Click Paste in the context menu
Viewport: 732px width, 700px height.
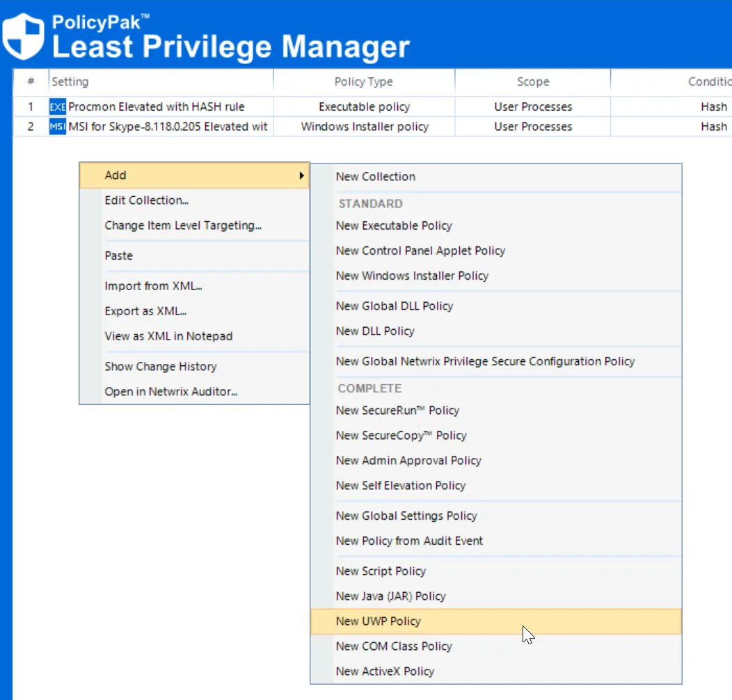click(x=118, y=255)
